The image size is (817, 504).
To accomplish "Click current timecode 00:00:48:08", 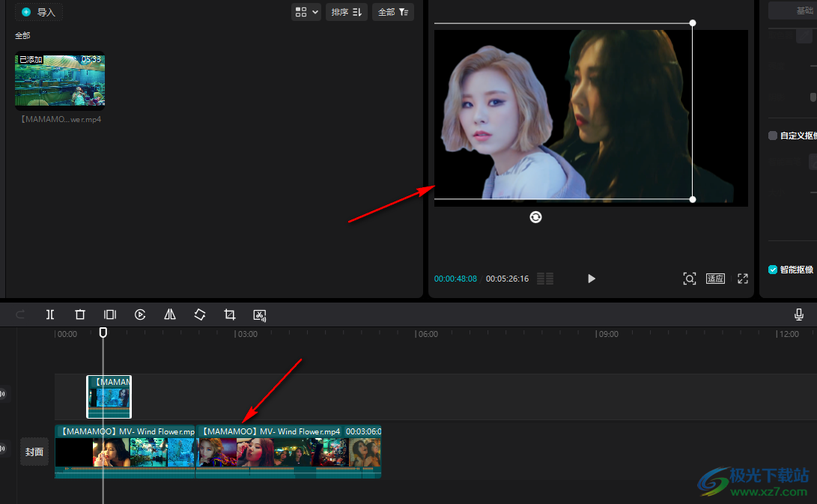I will point(455,279).
